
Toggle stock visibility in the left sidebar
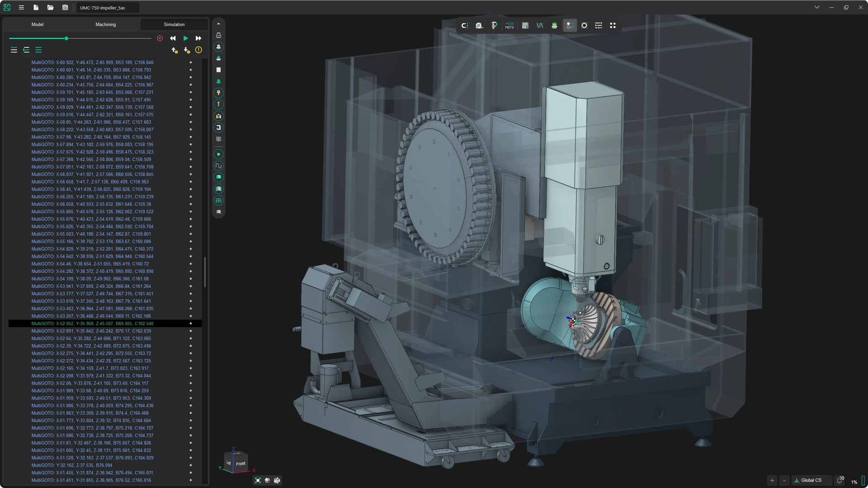218,70
